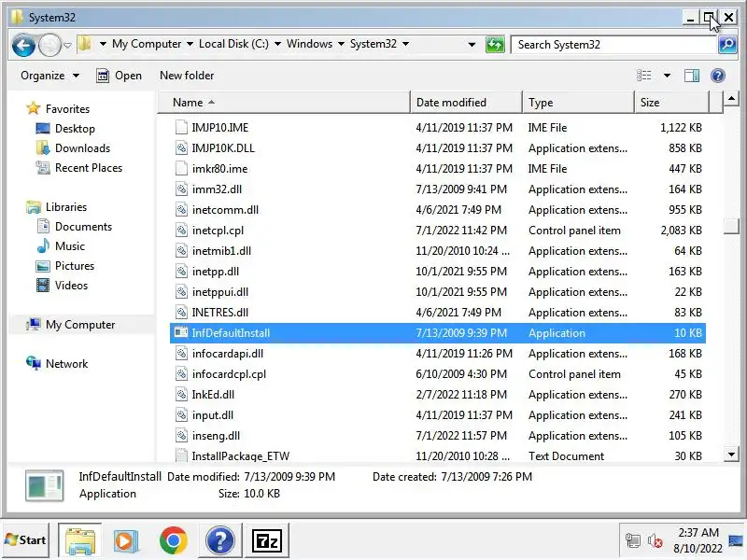The height and width of the screenshot is (560, 747).
Task: Sort by the Name column header
Action: coord(284,103)
